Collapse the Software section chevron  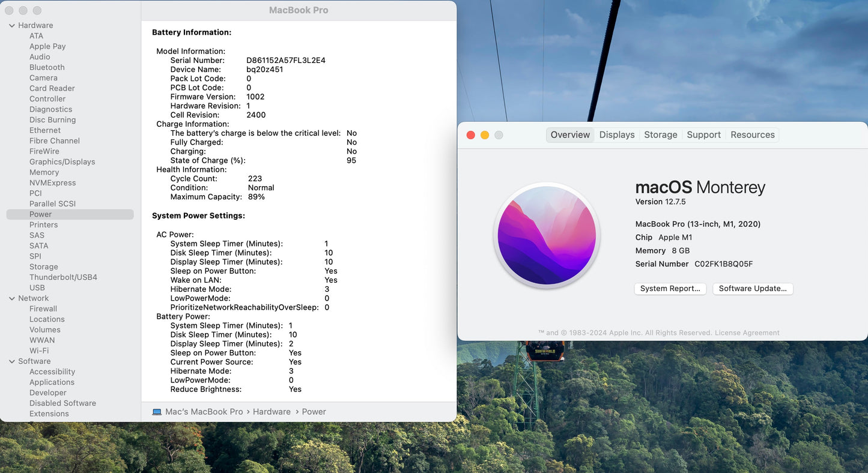click(x=12, y=361)
